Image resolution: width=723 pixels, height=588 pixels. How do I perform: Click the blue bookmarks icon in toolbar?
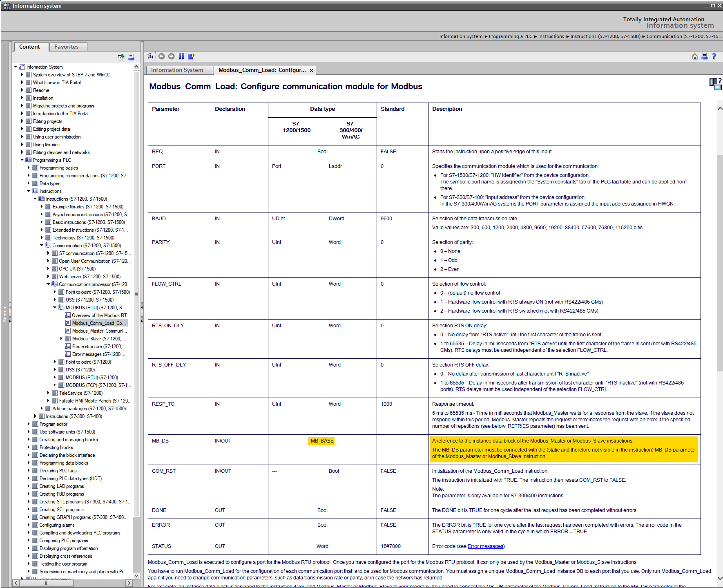point(181,56)
